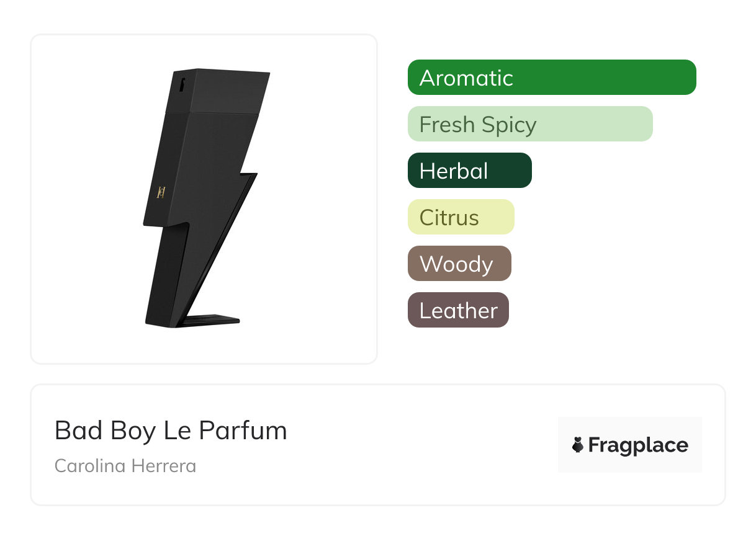This screenshot has width=756, height=536.
Task: Click the flat base of the lightning bottle
Action: tap(211, 321)
